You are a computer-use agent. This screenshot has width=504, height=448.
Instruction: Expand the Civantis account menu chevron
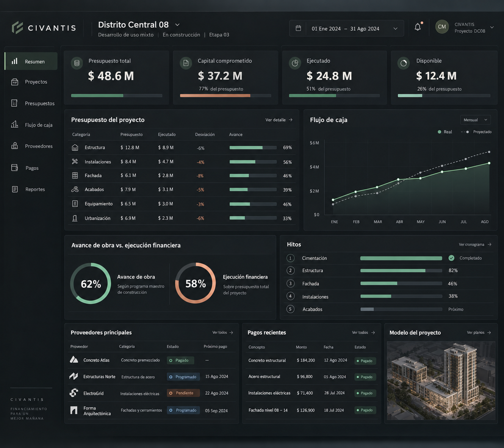tap(492, 27)
